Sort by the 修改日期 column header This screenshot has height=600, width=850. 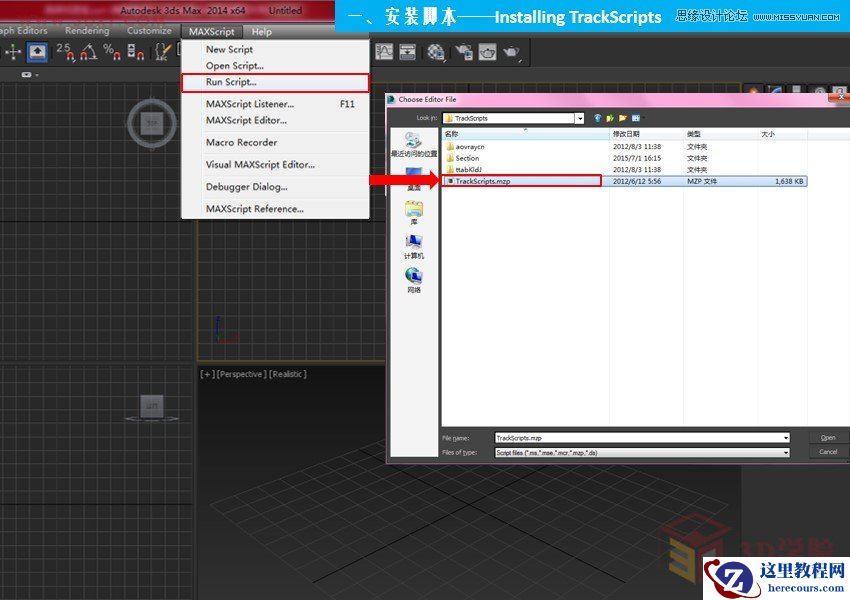646,134
